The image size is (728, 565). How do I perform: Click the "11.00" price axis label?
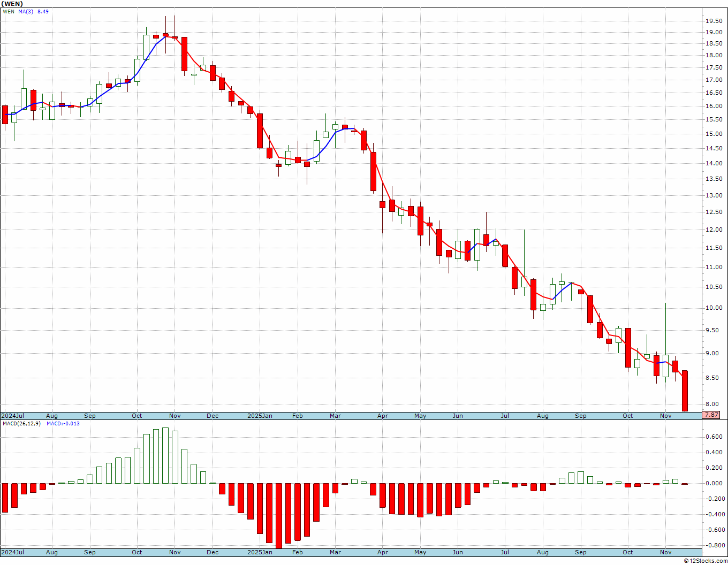[714, 268]
